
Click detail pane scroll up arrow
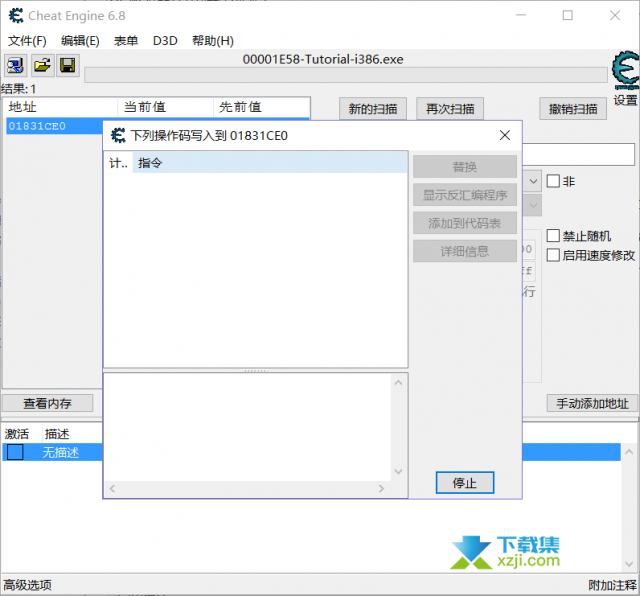point(399,383)
